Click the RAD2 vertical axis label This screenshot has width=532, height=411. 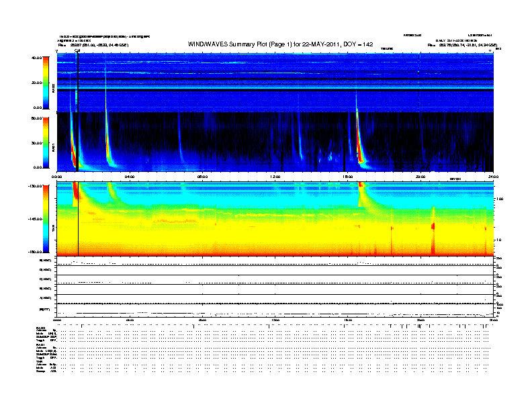point(53,88)
